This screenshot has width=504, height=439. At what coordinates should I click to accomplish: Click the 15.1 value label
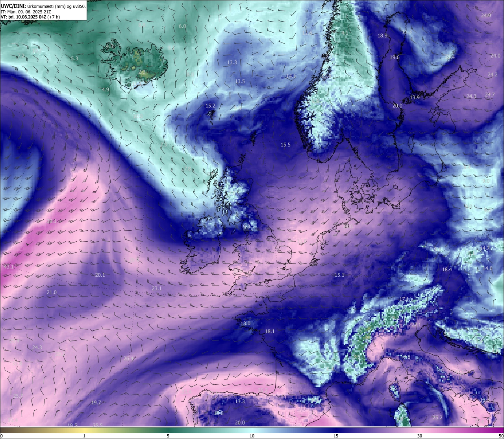coord(339,275)
